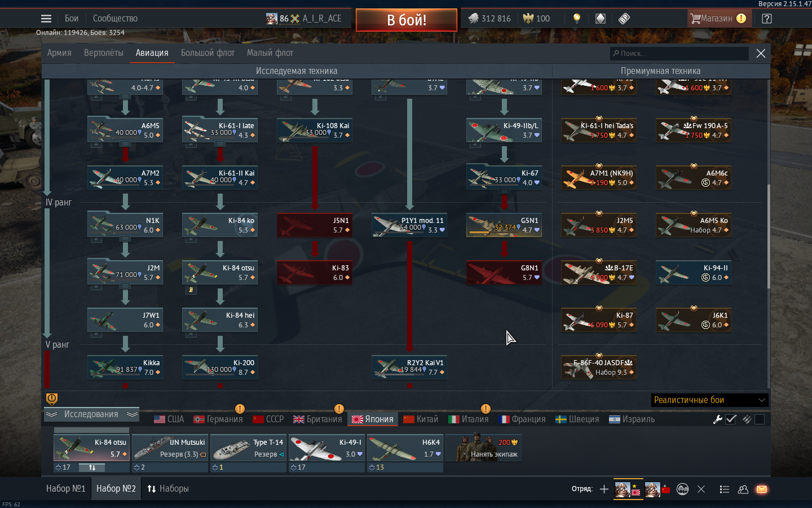Select the Франция nation tab
This screenshot has width=812, height=508.
click(522, 419)
